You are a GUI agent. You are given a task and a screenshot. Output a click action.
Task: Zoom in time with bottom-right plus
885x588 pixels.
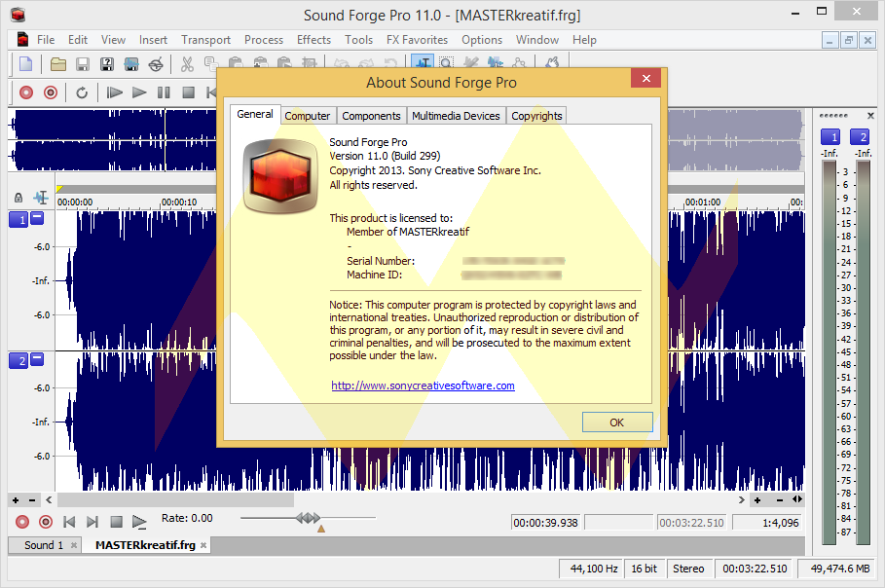pos(757,500)
